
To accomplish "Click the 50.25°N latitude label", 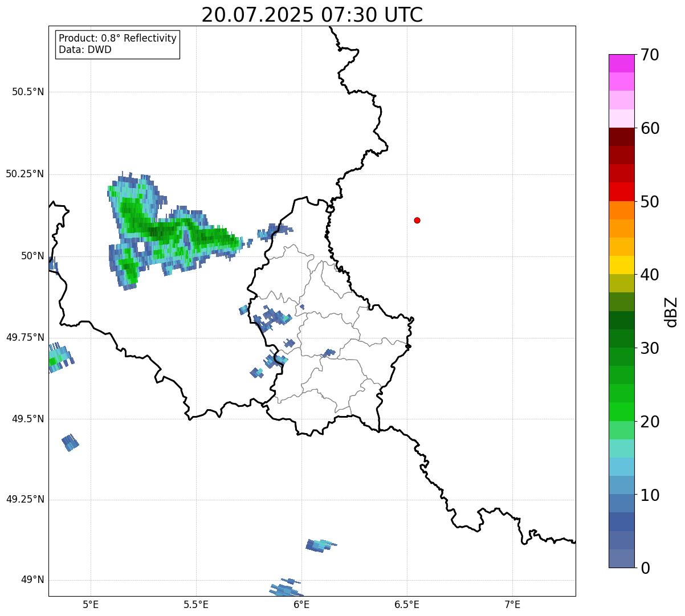I will point(25,174).
